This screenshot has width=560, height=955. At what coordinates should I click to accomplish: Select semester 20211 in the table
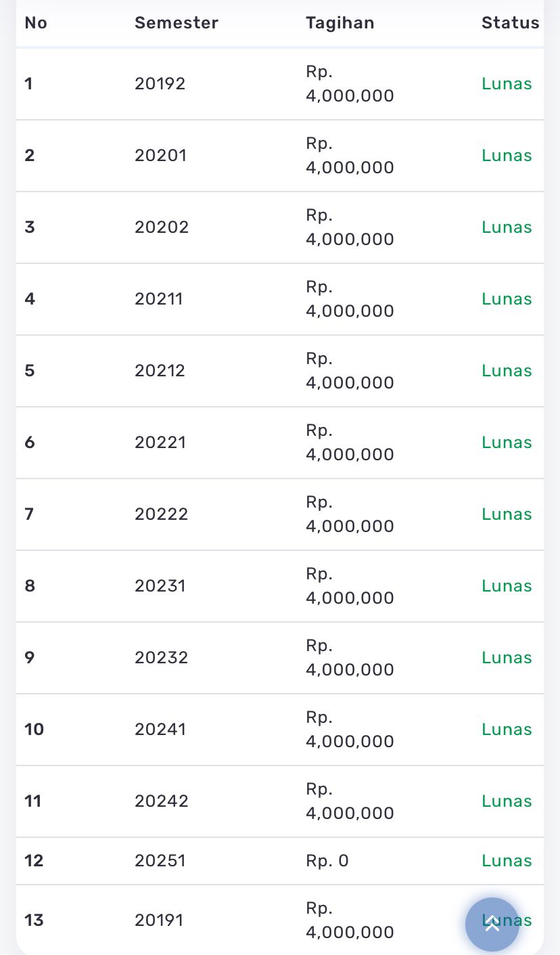click(159, 299)
